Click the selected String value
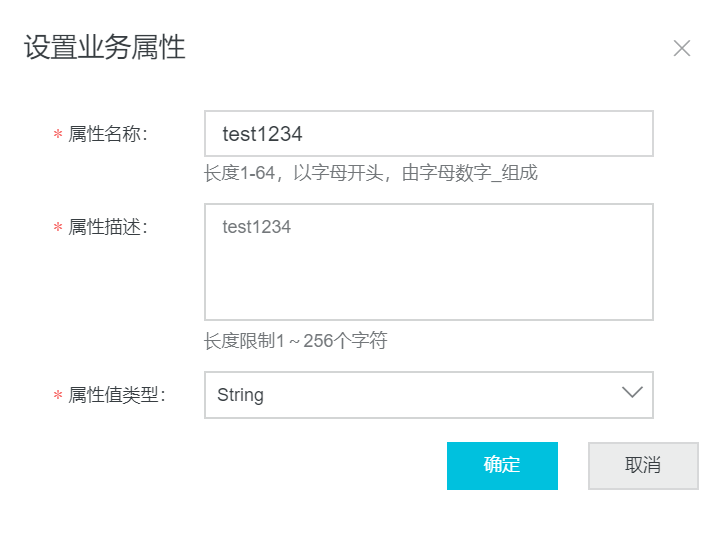Screen dimensions: 721x539 point(240,395)
